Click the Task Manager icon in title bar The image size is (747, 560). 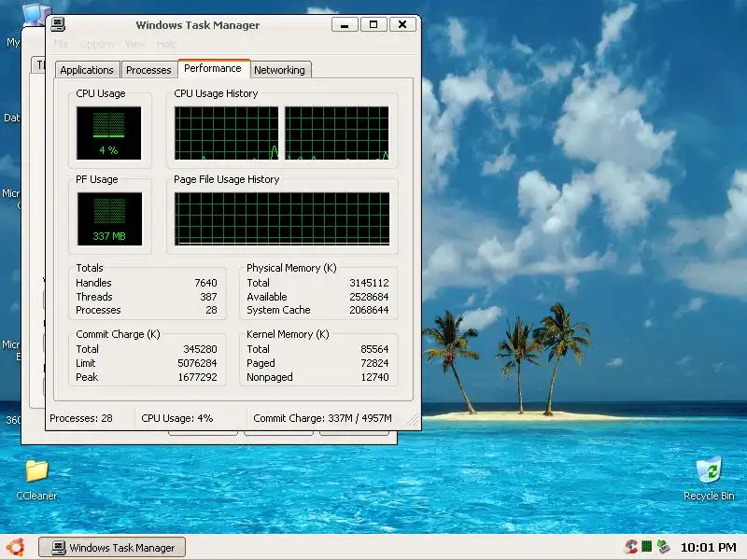pos(58,24)
